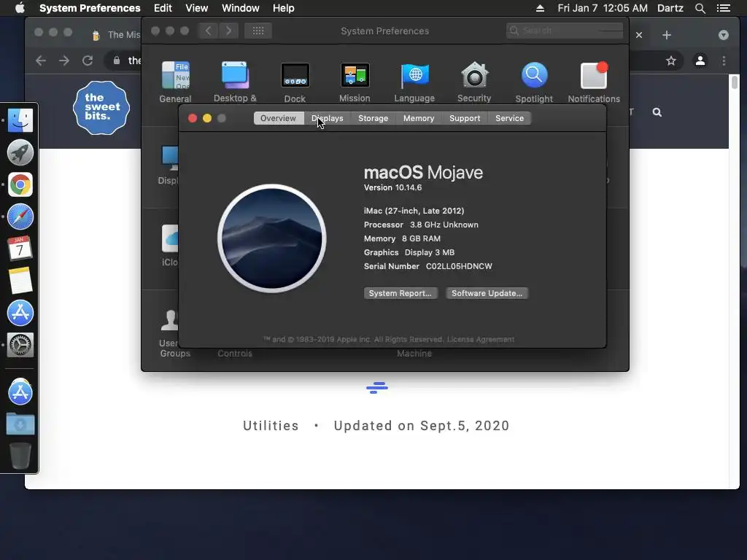Go forward in Chrome window
This screenshot has height=560, width=747.
tap(64, 61)
